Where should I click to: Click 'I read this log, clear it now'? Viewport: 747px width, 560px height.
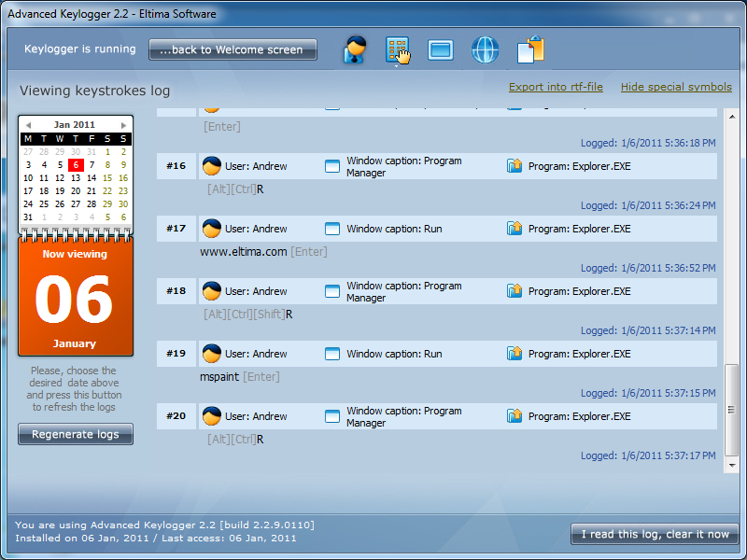[655, 534]
